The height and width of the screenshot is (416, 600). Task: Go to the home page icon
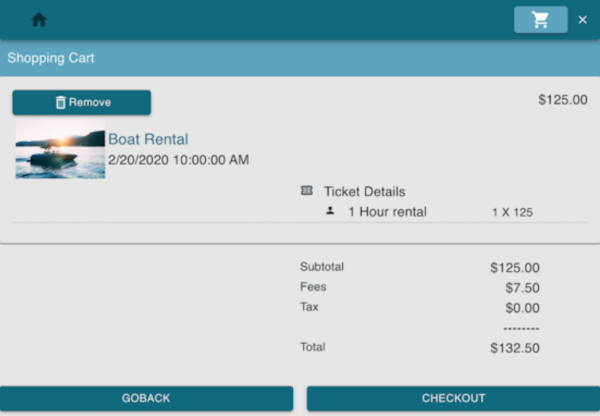39,19
